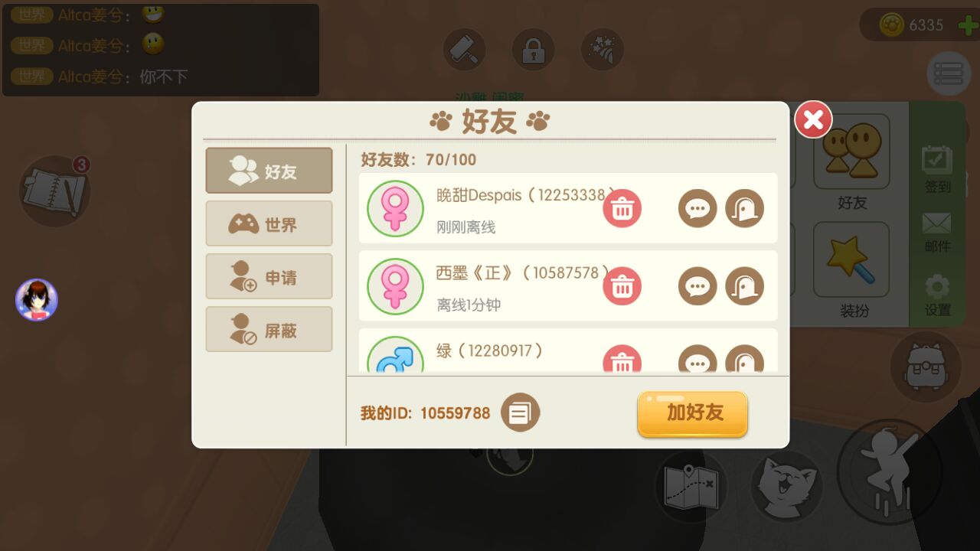The width and height of the screenshot is (980, 551).
Task: Open the map icon
Action: (x=691, y=487)
